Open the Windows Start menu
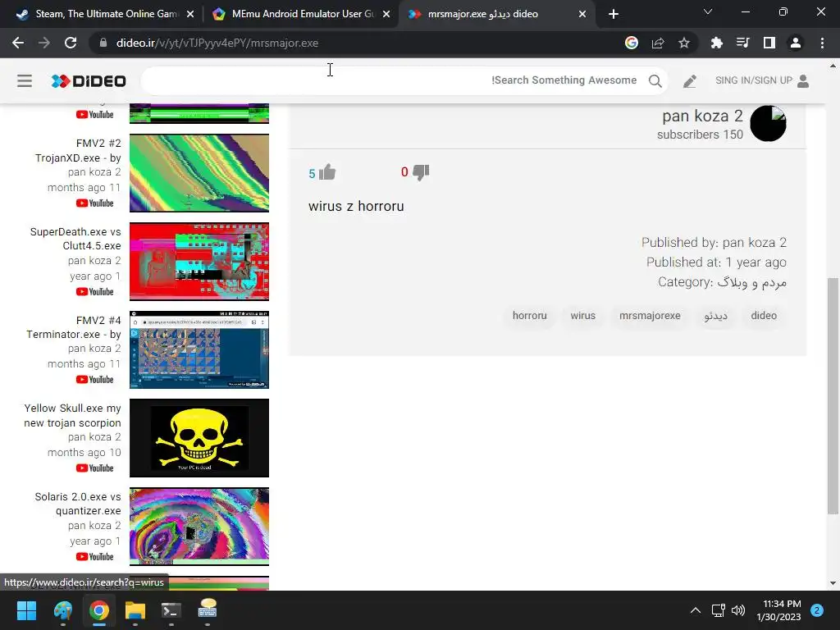Screen dimensions: 840x630 pos(26,609)
